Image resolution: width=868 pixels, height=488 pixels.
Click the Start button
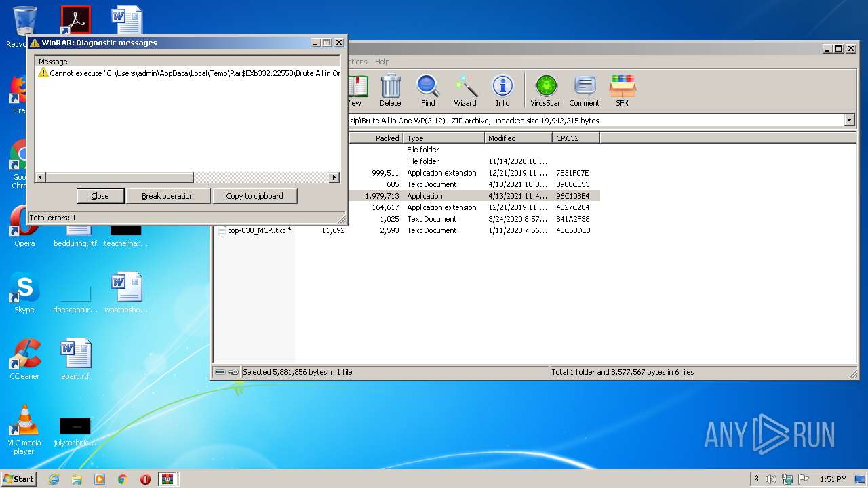pyautogui.click(x=18, y=479)
